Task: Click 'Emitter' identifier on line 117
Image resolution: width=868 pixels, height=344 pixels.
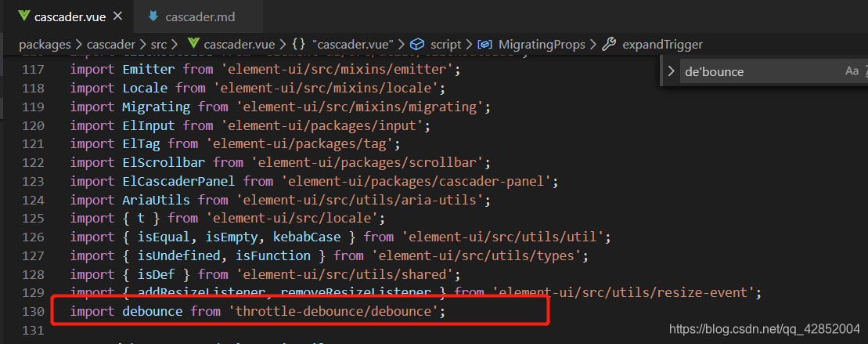Action: 149,69
